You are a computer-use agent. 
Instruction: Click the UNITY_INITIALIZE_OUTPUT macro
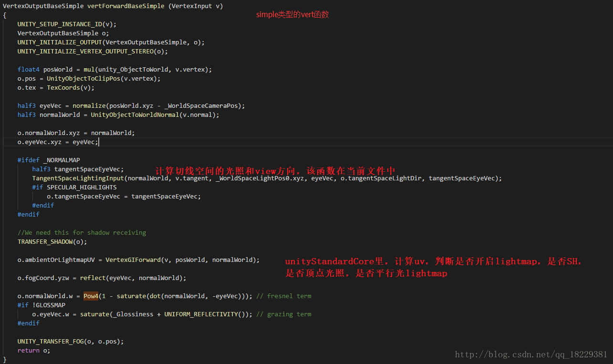click(60, 42)
